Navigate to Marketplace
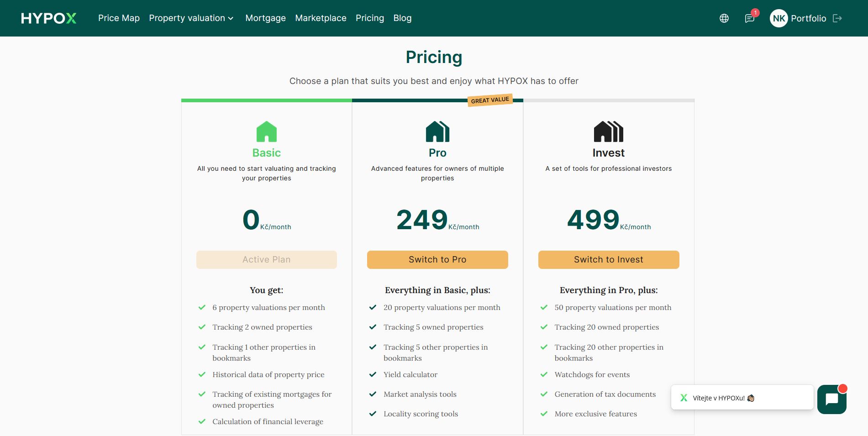868x436 pixels. point(321,18)
